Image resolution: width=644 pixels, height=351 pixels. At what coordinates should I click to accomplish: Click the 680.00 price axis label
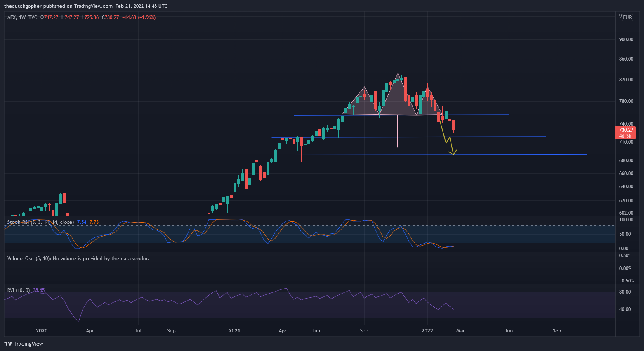click(x=626, y=161)
